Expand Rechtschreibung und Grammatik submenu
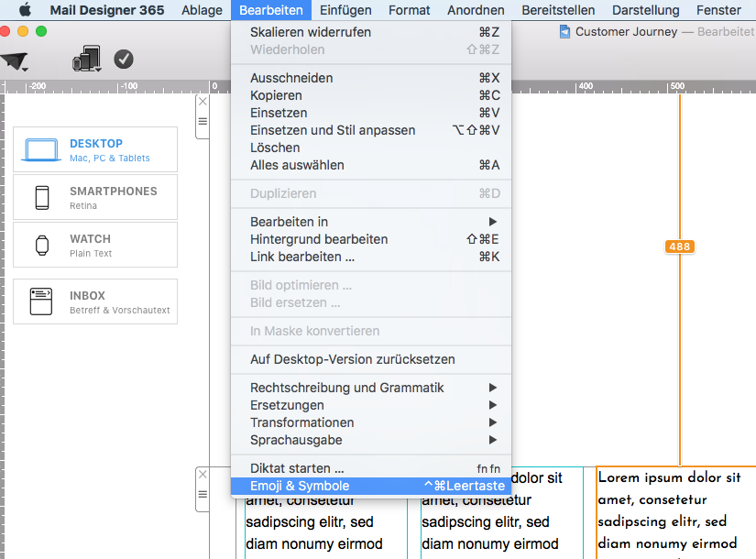The image size is (756, 559). 371,388
